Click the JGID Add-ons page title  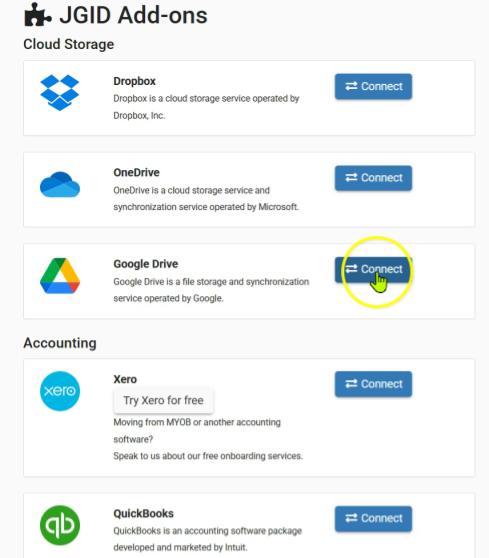point(133,15)
